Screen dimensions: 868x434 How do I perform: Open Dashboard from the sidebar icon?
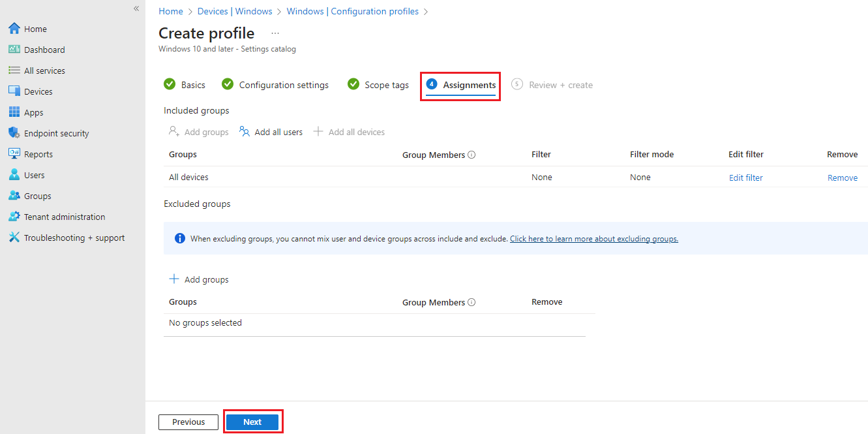[14, 50]
